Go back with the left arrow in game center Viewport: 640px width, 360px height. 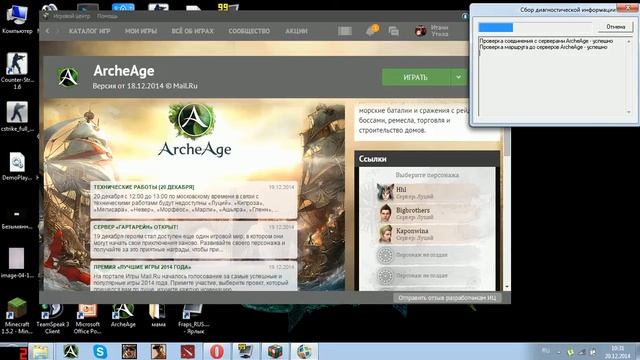coord(48,31)
